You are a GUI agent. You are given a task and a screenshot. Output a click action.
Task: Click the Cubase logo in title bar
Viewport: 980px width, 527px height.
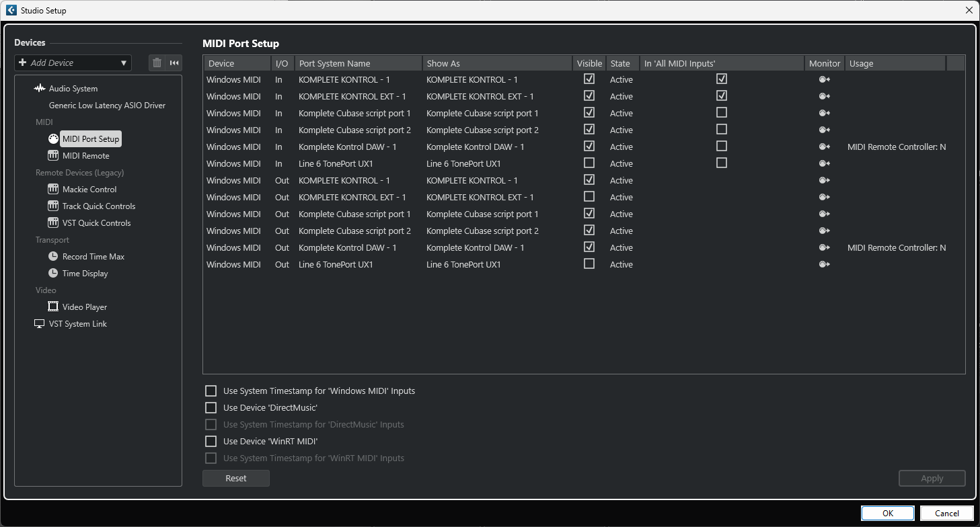(11, 10)
